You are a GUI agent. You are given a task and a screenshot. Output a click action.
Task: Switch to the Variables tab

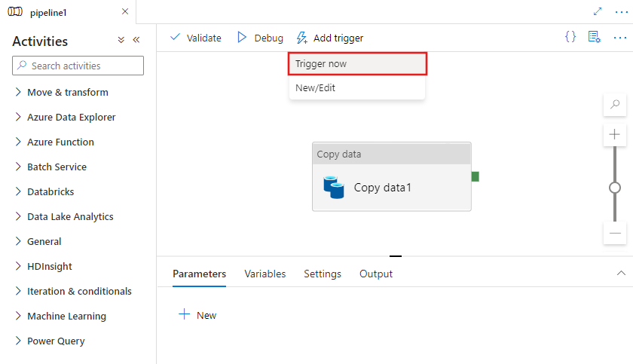click(x=265, y=274)
